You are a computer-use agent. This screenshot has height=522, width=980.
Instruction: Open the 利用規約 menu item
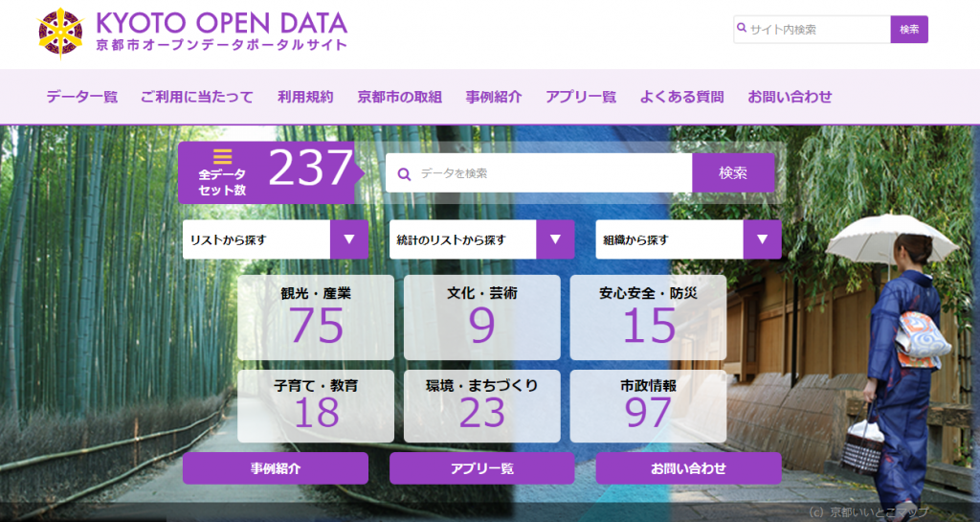[305, 97]
